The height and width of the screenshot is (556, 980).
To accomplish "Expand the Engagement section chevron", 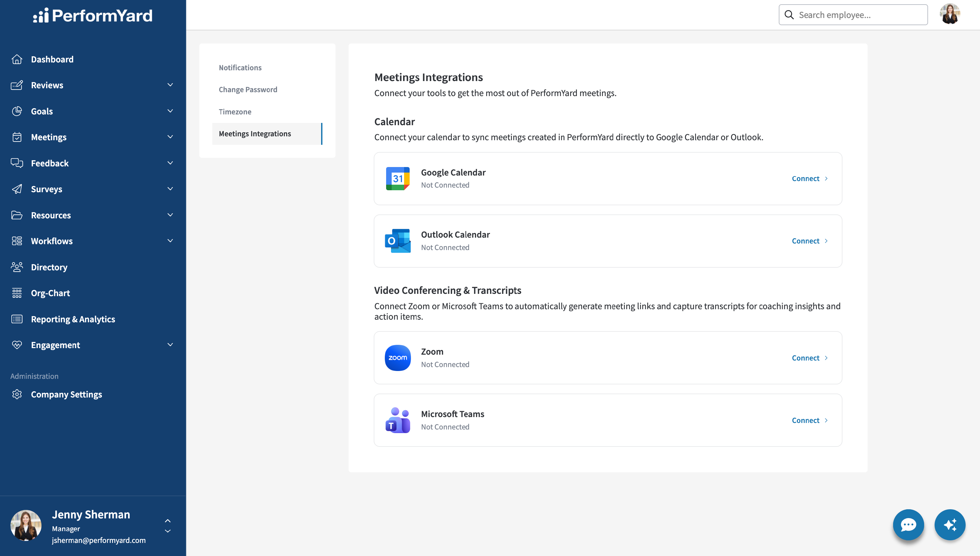I will (170, 345).
